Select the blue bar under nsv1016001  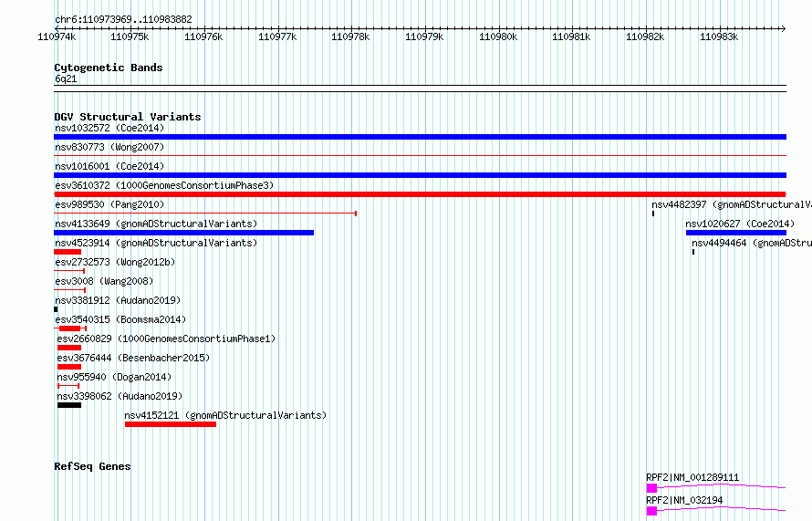pos(420,175)
